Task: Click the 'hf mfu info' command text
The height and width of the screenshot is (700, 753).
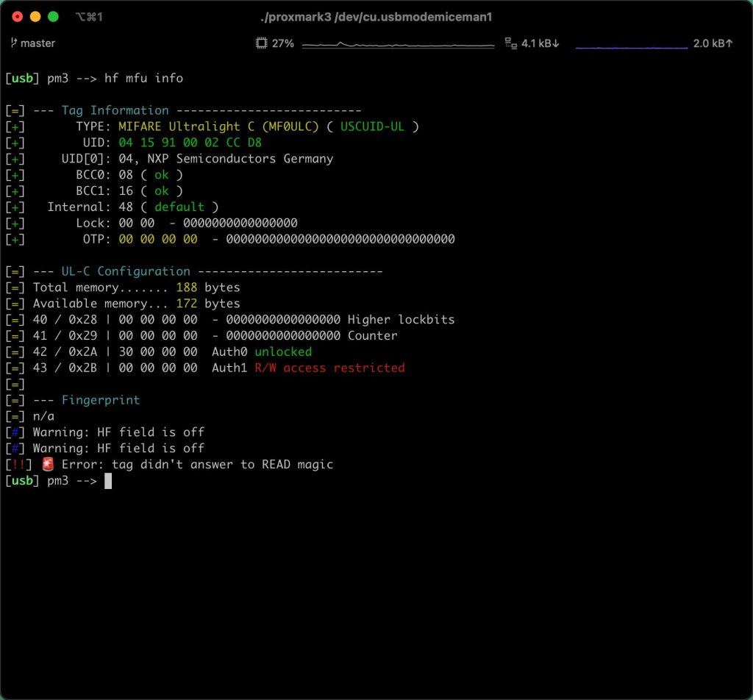Action: click(x=143, y=78)
